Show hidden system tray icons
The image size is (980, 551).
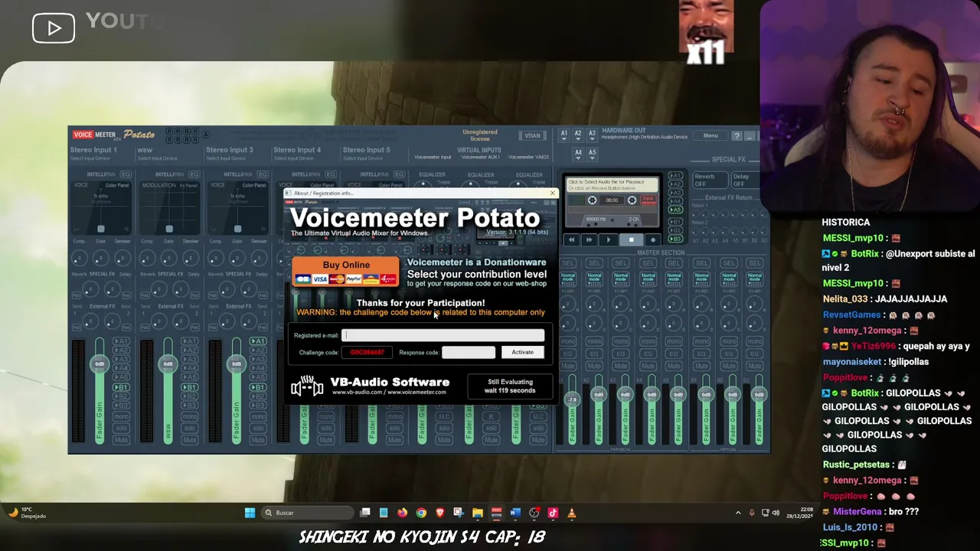(x=738, y=513)
